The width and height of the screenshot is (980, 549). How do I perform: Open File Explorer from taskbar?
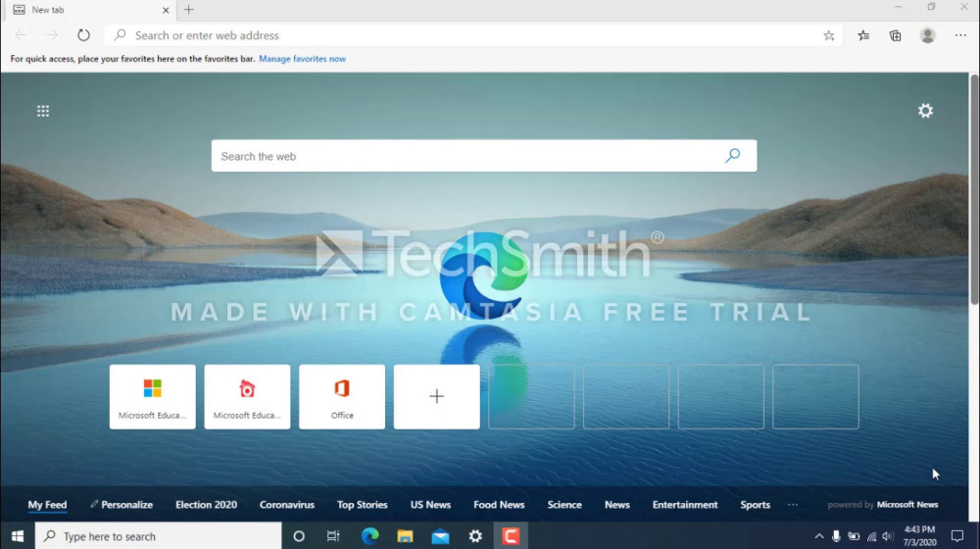point(405,536)
